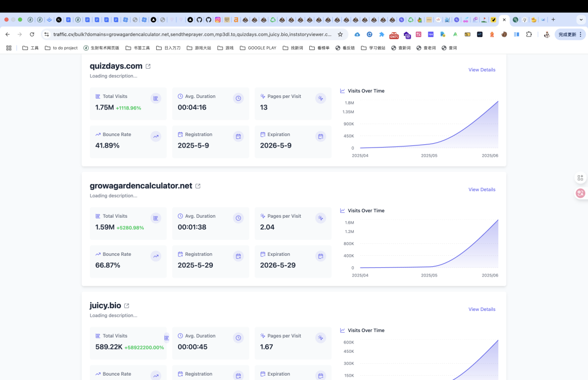
Task: Open the 查老词 bookmark
Action: tap(426, 48)
